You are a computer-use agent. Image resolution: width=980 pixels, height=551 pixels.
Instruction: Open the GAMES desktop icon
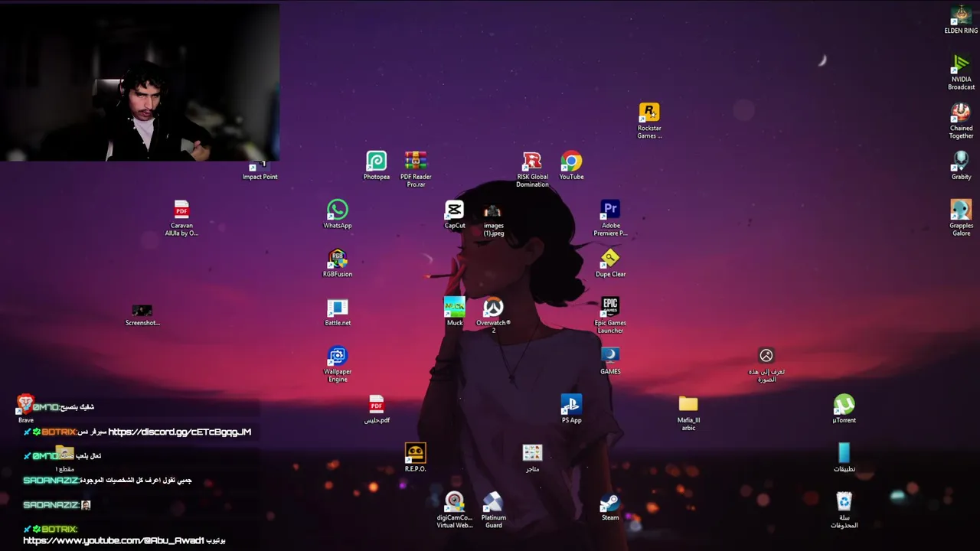(x=610, y=360)
